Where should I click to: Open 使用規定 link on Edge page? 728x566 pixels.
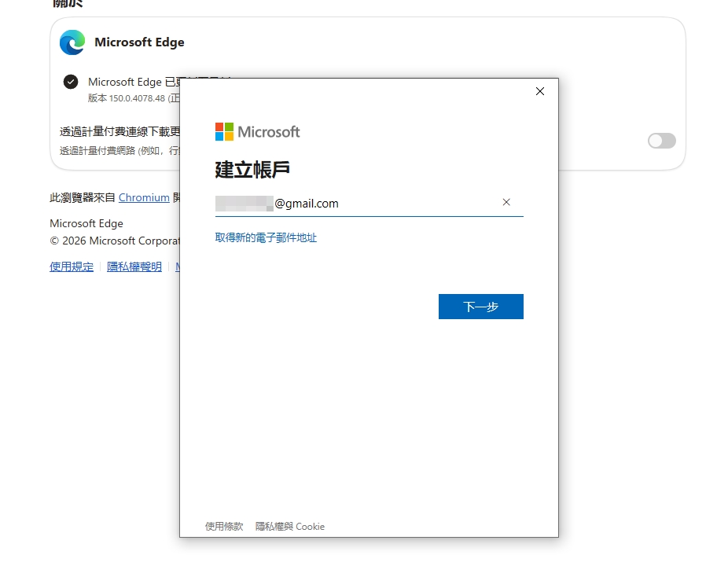click(72, 266)
